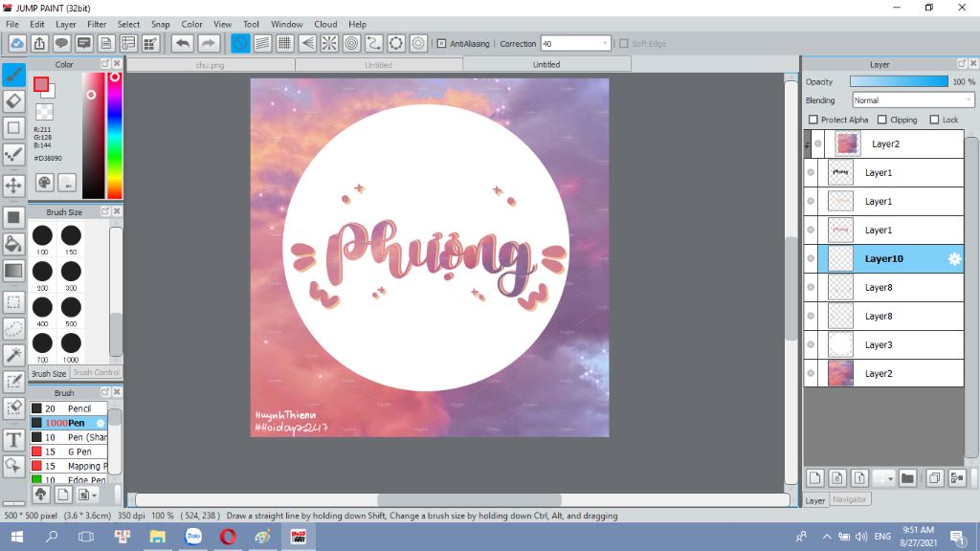Screen dimensions: 980x551
Task: Open the Layer menu
Action: [x=66, y=24]
